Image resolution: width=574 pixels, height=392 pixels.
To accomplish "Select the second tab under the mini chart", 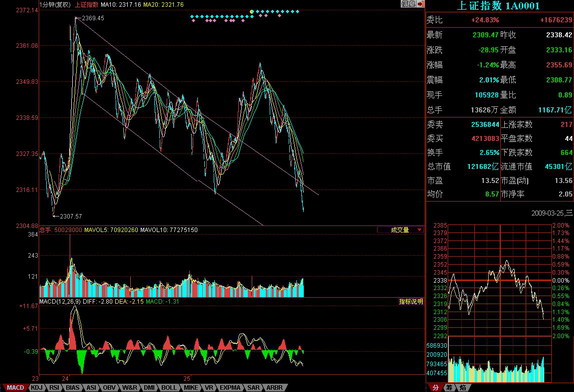I will (x=450, y=388).
